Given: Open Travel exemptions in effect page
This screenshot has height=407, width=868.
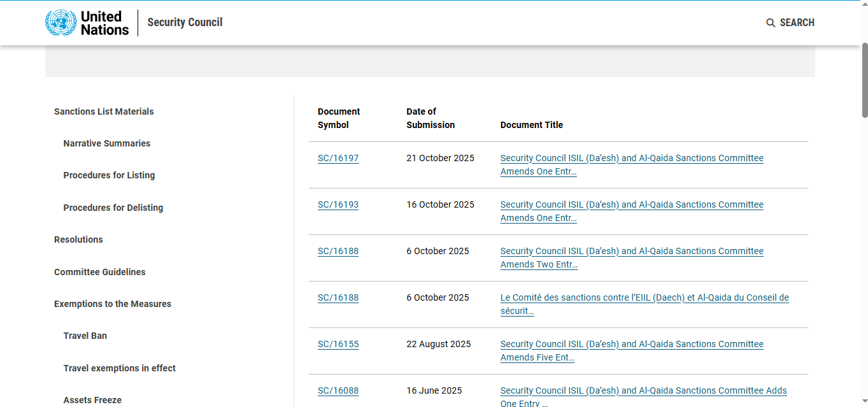Looking at the screenshot, I should 120,368.
